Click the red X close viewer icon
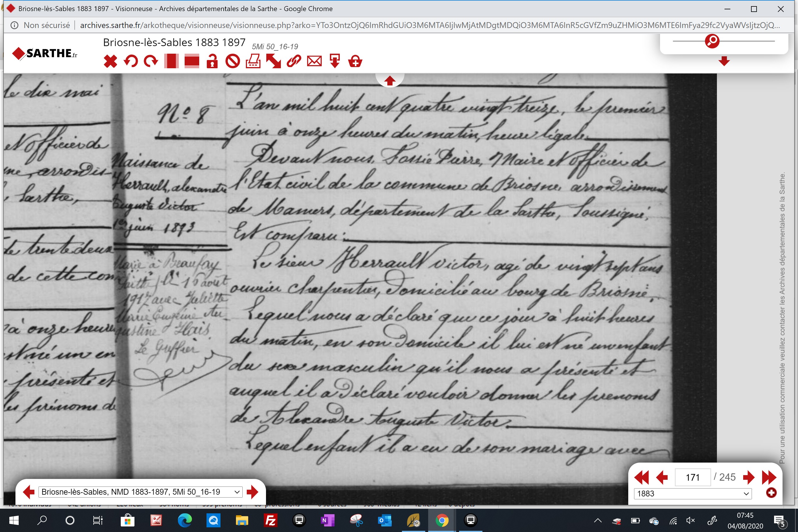 [x=110, y=62]
